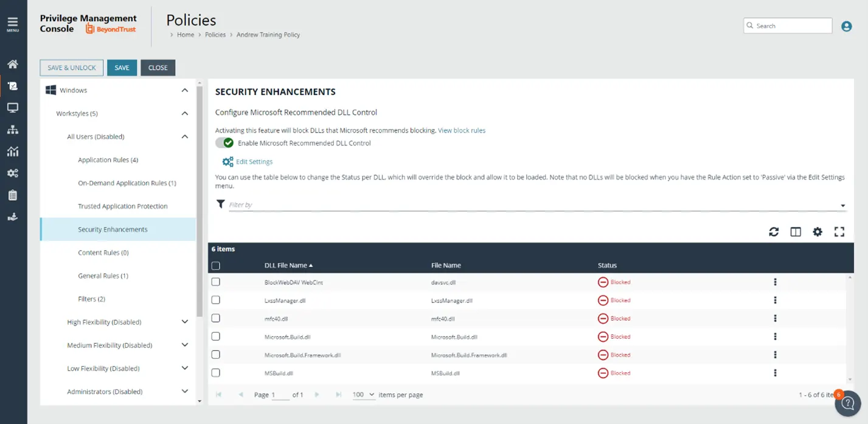Select Filters (2) tree item
The image size is (868, 424).
91,299
